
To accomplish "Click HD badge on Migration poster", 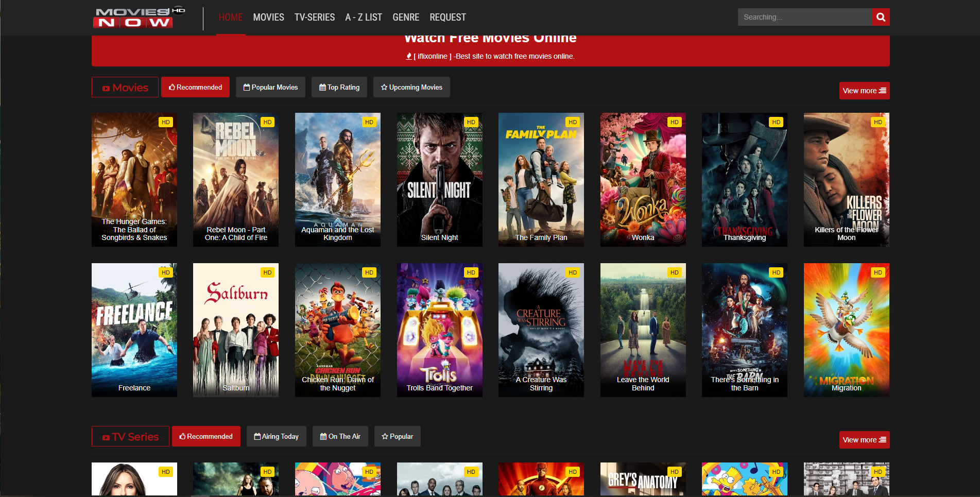I will (878, 272).
